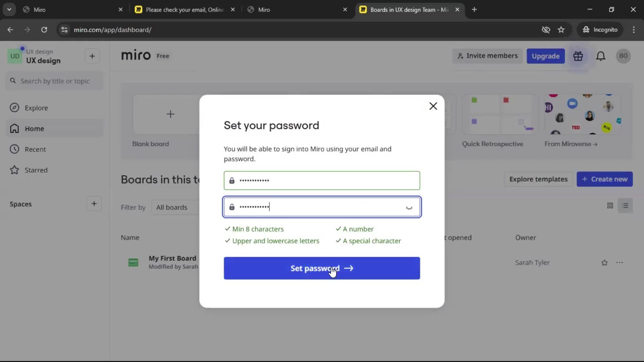Switch to grid view icon

(x=610, y=206)
